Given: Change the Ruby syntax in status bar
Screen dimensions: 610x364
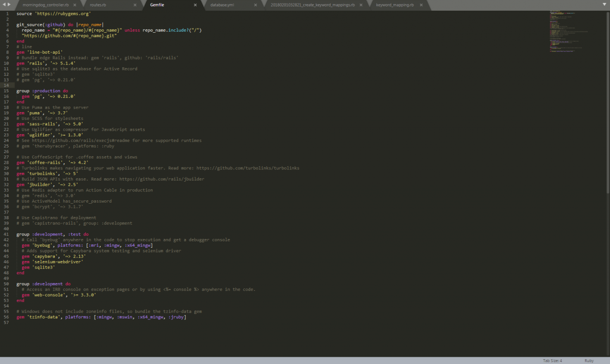Looking at the screenshot, I should 589,361.
